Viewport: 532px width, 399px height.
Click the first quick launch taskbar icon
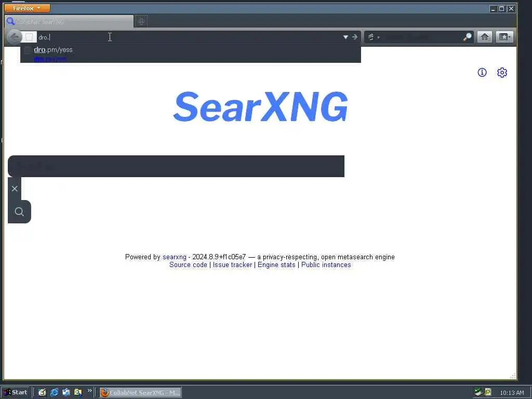point(42,392)
